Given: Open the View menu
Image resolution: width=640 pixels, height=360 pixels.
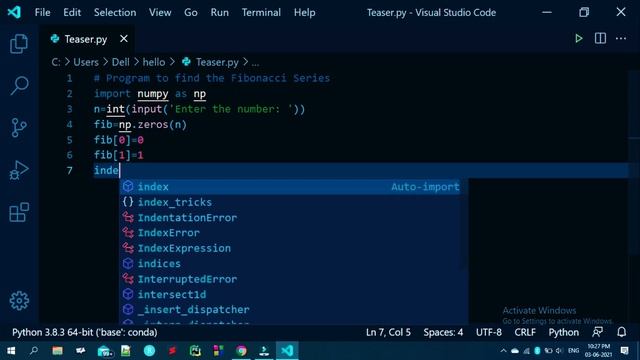Looking at the screenshot, I should coord(160,12).
